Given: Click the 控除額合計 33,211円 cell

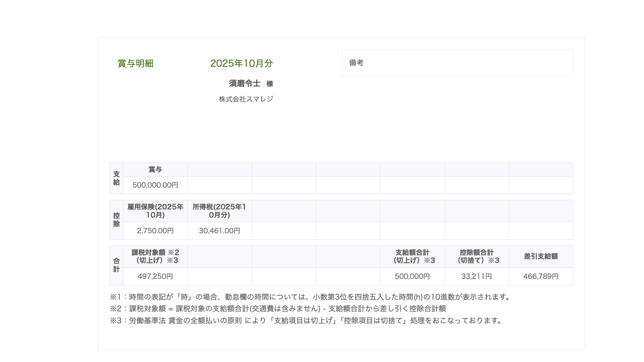Looking at the screenshot, I should point(477,276).
